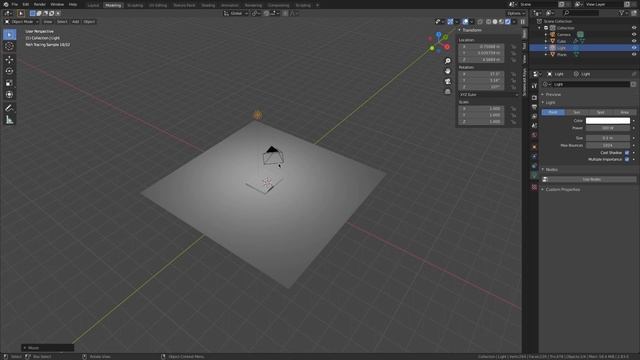Select the Annotate tool
The image size is (640, 360).
tap(9, 108)
